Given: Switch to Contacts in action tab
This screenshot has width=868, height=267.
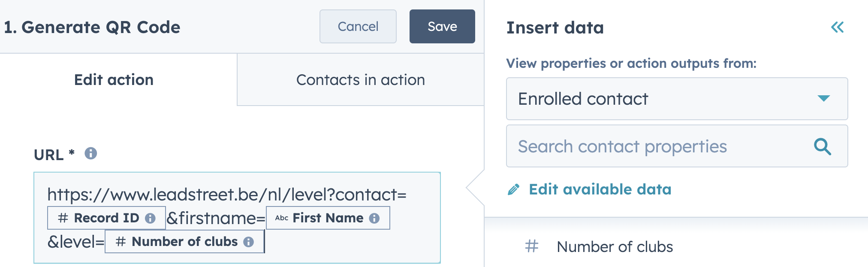Looking at the screenshot, I should 360,80.
